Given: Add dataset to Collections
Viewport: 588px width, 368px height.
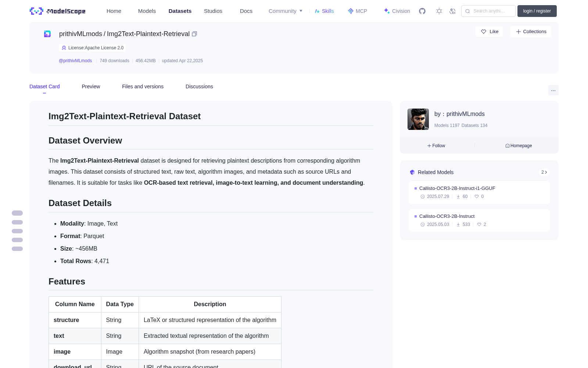Looking at the screenshot, I should click(x=531, y=32).
